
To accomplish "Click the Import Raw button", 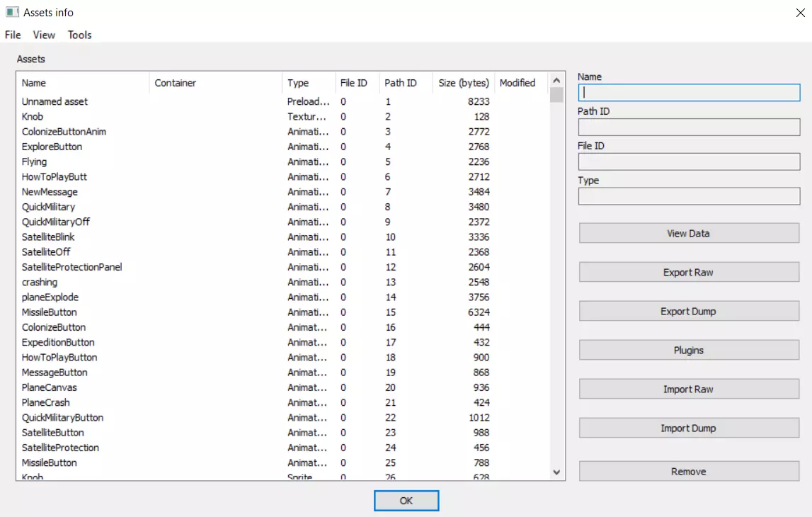I will coord(688,389).
